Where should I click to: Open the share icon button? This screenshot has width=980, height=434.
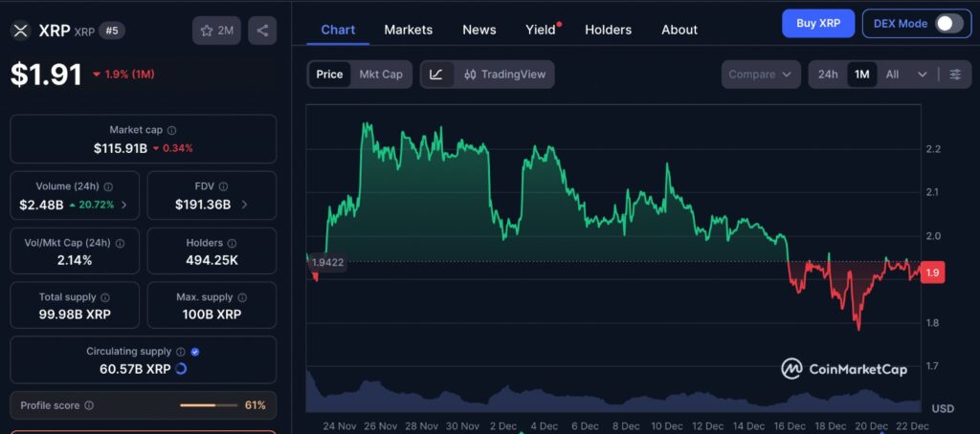pyautogui.click(x=262, y=31)
